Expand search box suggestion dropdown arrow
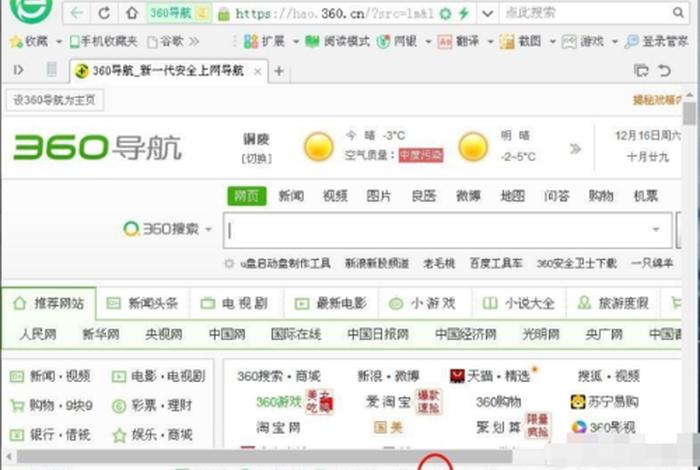 [x=656, y=229]
